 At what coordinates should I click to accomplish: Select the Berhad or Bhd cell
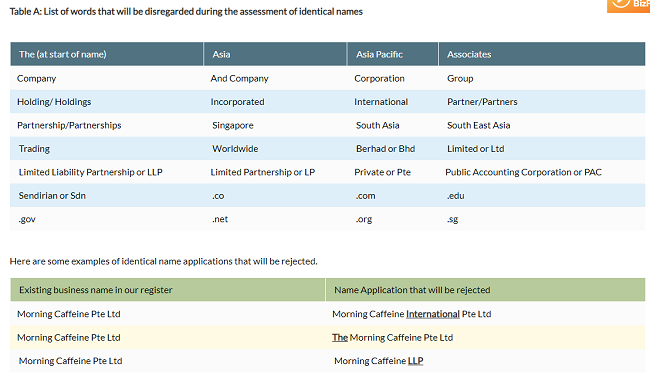pyautogui.click(x=393, y=148)
